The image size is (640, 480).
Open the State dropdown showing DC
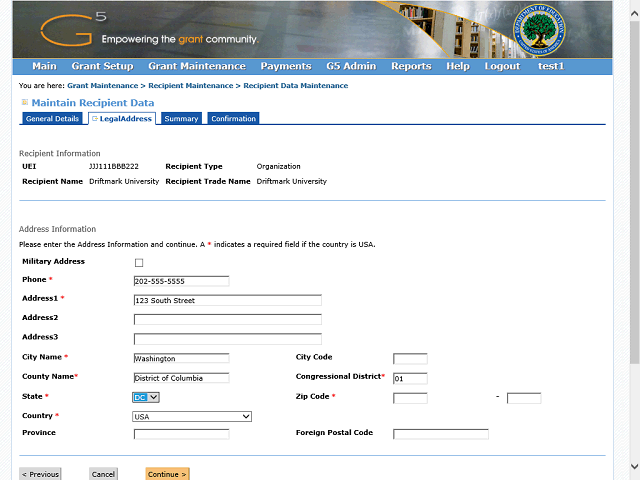(x=146, y=397)
